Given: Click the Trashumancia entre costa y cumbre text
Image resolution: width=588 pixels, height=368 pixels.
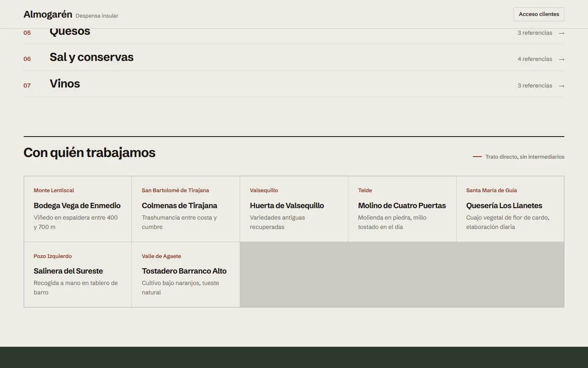Looking at the screenshot, I should click(179, 222).
